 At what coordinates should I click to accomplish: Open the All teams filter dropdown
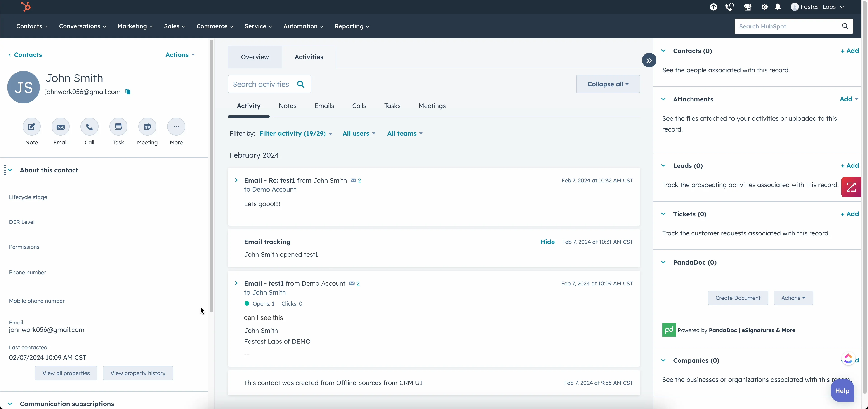point(404,133)
